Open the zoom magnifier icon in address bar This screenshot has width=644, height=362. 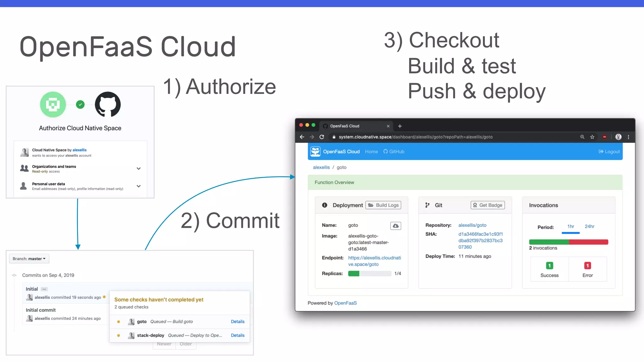pos(582,137)
